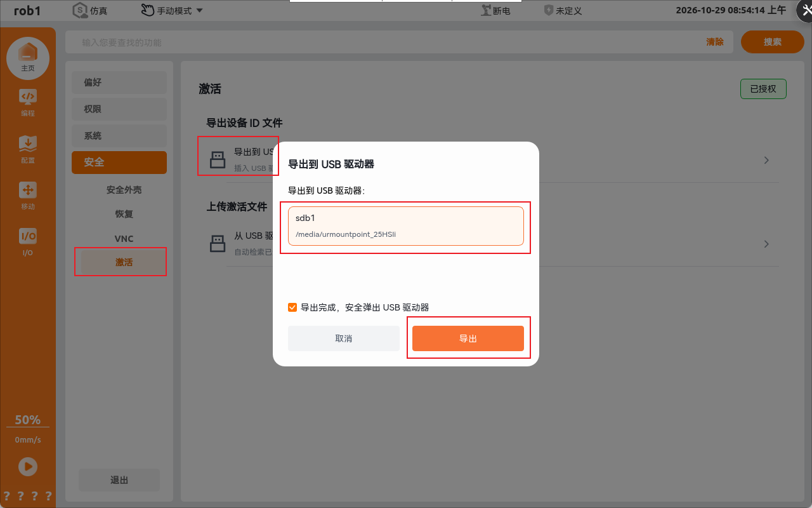Image resolution: width=812 pixels, height=508 pixels.
Task: Open the 激活 submenu item
Action: coord(124,262)
